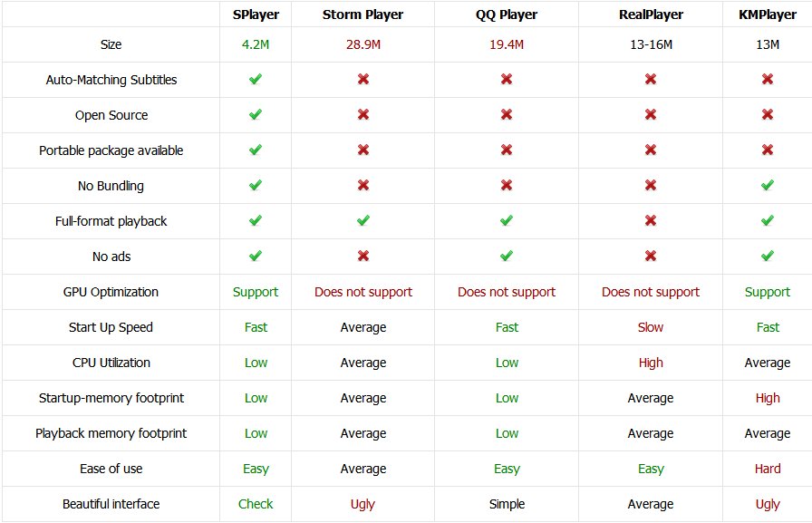Click the KMPlayer column header
Screen dimensions: 812x523
point(768,15)
